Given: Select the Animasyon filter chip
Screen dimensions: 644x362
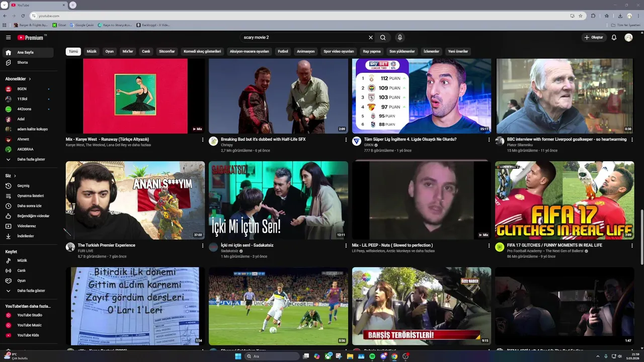Looking at the screenshot, I should [306, 51].
